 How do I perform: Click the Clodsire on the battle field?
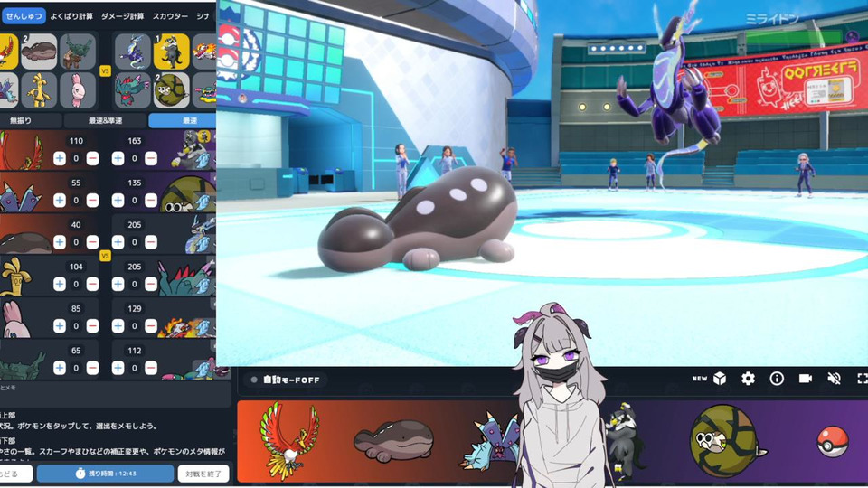(417, 219)
